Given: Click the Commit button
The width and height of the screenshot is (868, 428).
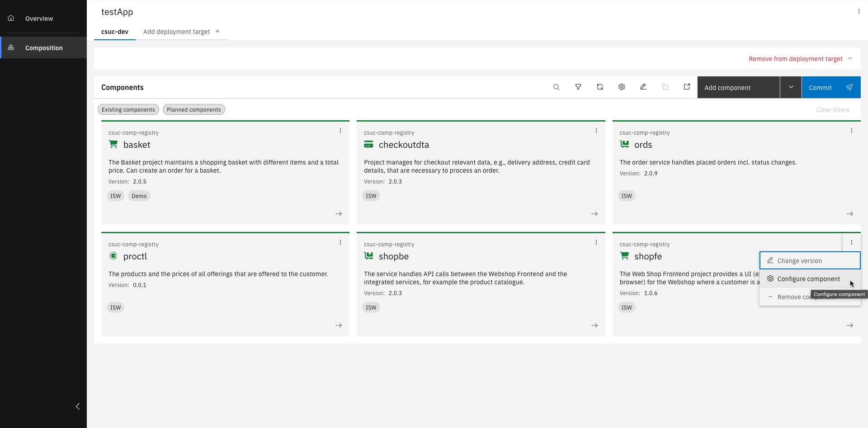Looking at the screenshot, I should pos(821,87).
